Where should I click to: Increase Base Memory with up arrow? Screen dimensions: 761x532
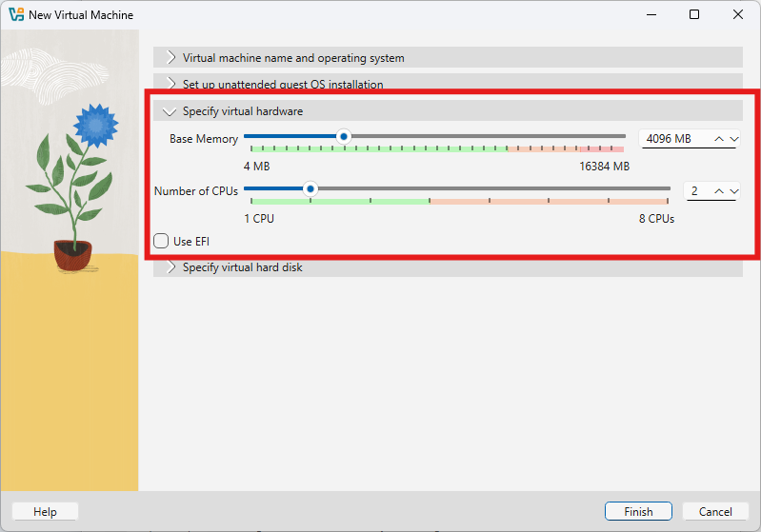point(719,139)
